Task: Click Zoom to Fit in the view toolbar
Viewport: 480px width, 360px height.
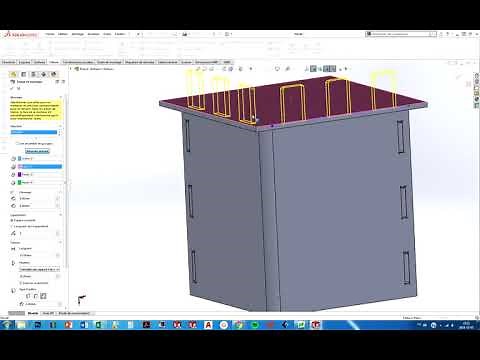Action: tap(198, 69)
